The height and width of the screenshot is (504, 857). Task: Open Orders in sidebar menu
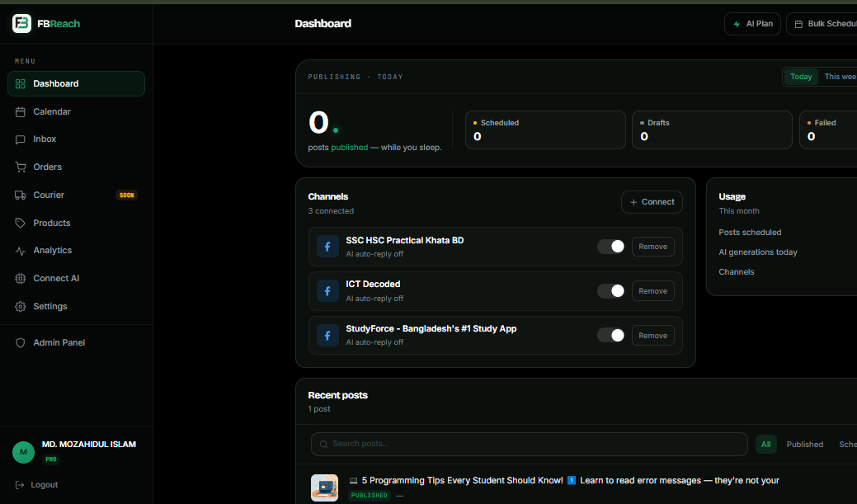(77, 167)
